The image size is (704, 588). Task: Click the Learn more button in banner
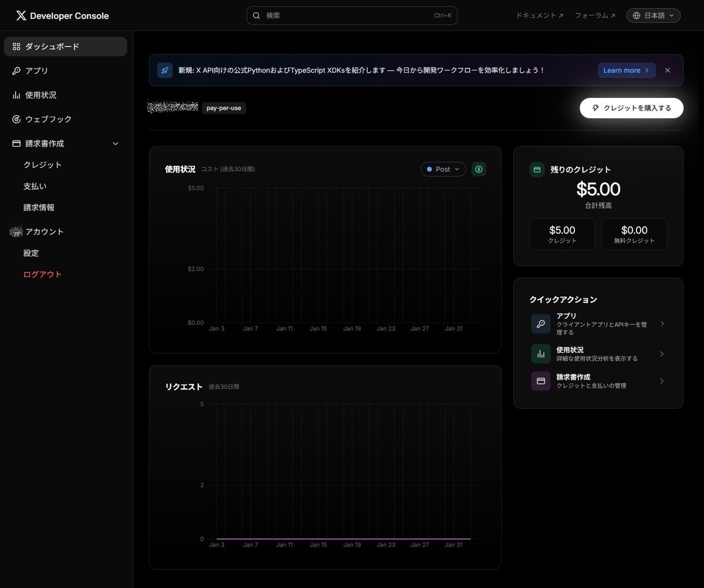coord(627,70)
